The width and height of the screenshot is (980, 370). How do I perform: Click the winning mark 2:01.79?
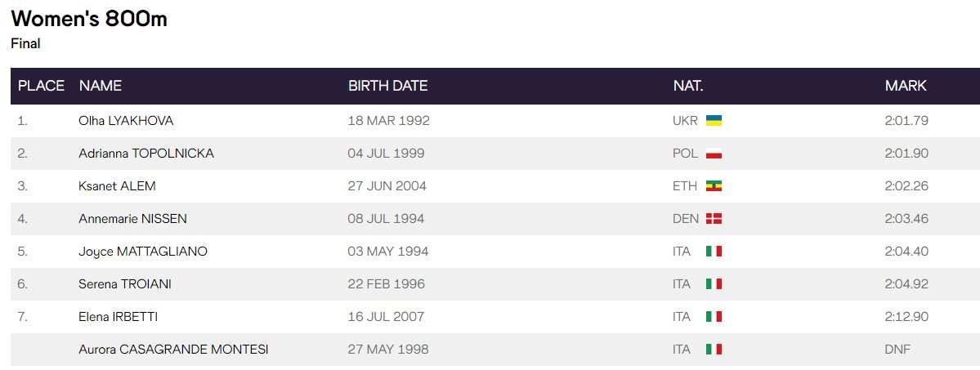pos(906,121)
